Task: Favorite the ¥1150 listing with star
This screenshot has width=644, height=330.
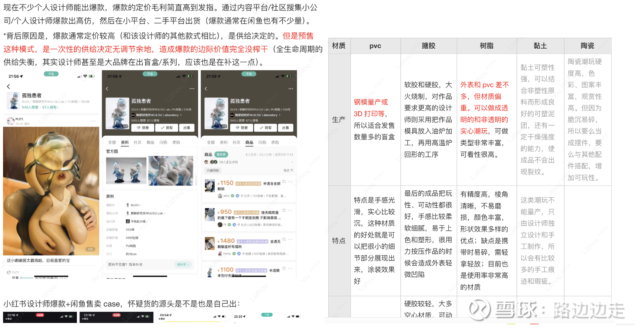Action: click(284, 181)
